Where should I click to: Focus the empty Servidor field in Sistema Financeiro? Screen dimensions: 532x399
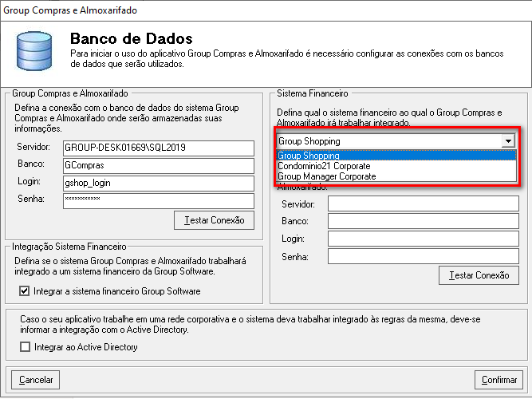pyautogui.click(x=424, y=203)
